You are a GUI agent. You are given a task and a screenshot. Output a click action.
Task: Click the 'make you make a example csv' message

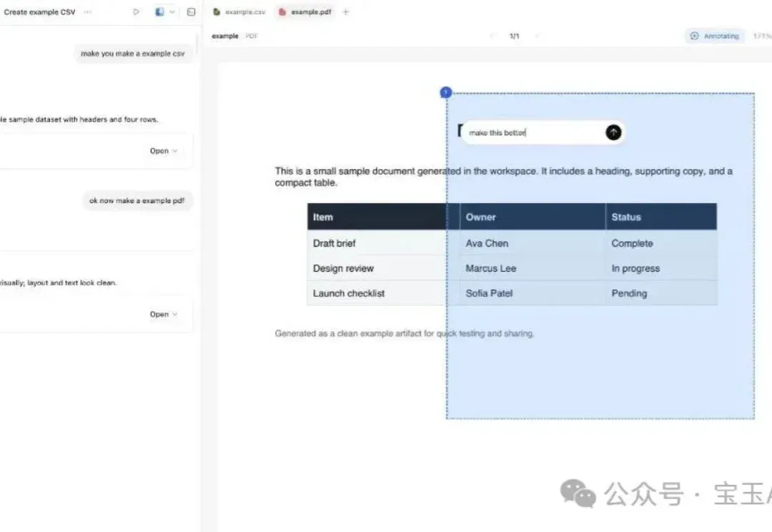coord(132,53)
